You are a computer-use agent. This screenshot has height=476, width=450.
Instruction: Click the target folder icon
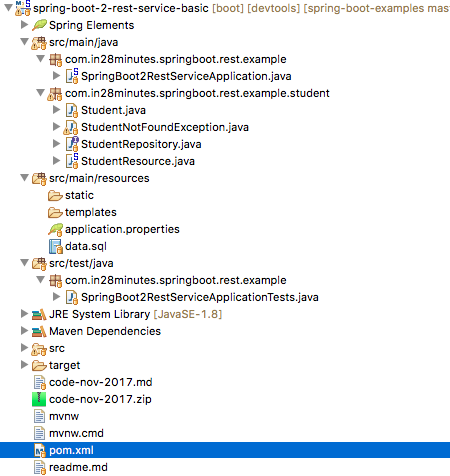click(39, 366)
